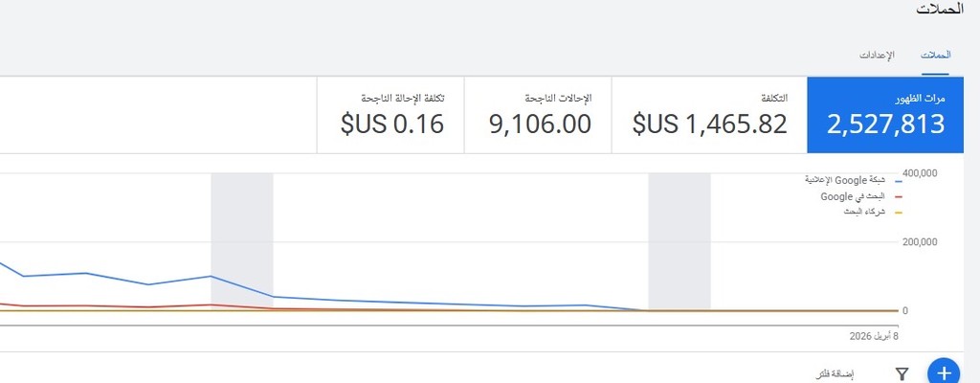This screenshot has height=383, width=980.
Task: Click the red Google Search legend marker
Action: (x=898, y=196)
